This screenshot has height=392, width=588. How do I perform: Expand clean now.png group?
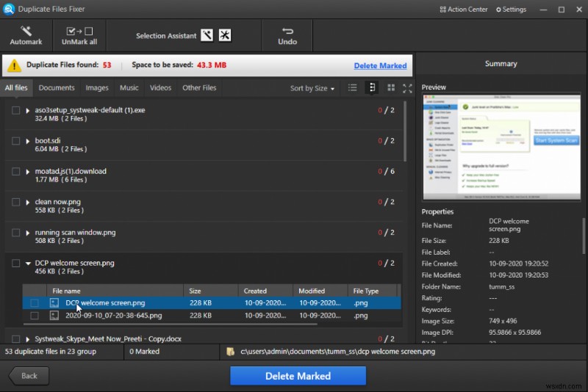[27, 202]
